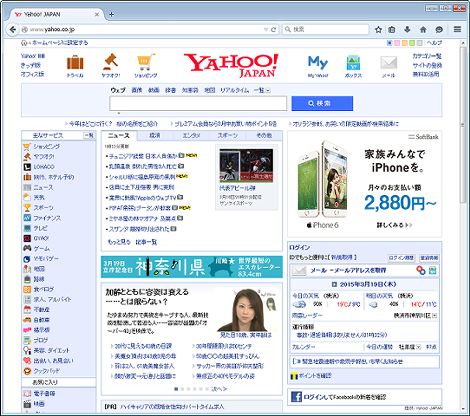Reload the page using the refresh icon
Viewport: 470px width, 416px height.
274,30
